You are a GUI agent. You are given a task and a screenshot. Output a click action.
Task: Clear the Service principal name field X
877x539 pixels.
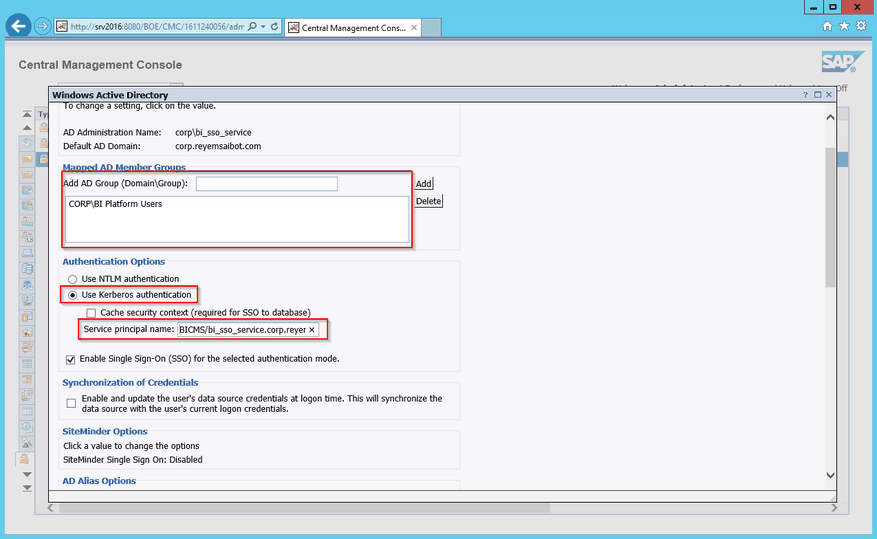(x=312, y=330)
